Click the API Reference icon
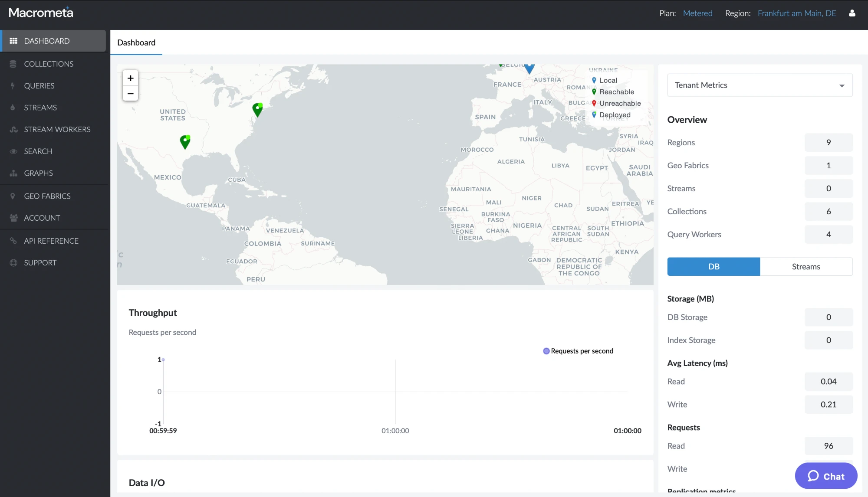 coord(13,241)
